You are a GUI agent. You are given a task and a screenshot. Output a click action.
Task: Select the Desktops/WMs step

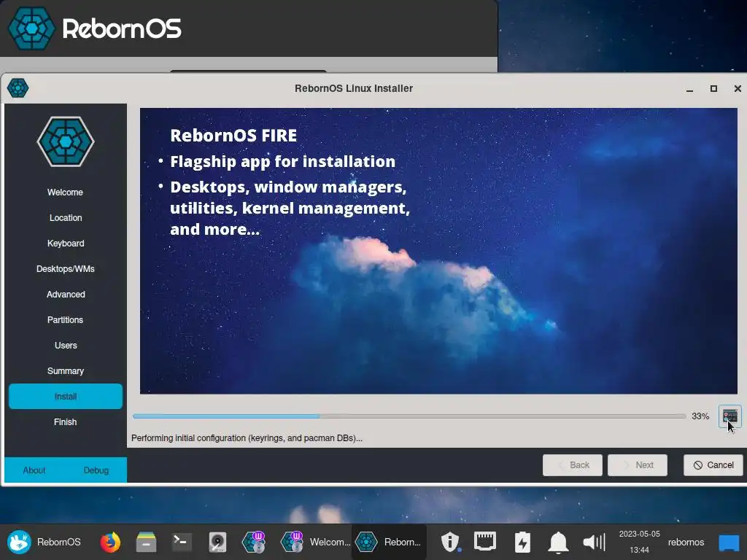65,269
